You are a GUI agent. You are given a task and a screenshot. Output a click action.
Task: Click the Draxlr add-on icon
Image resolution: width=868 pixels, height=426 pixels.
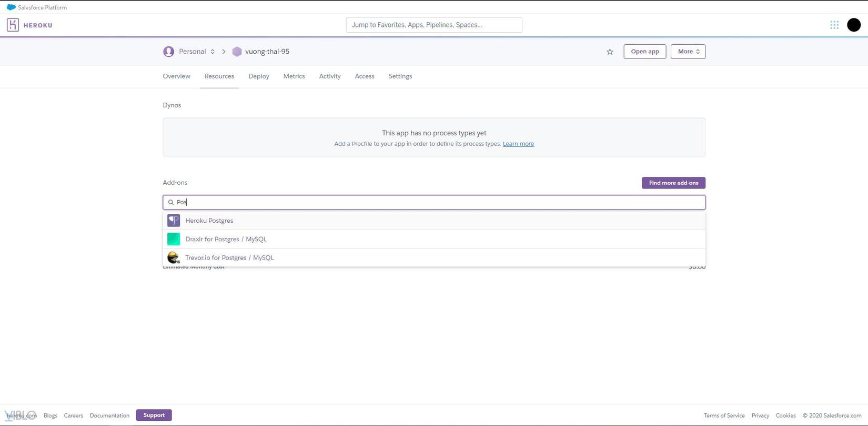[174, 239]
